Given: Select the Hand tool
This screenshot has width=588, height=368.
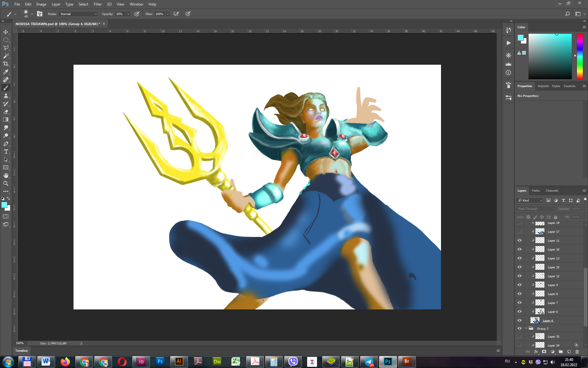Looking at the screenshot, I should [x=6, y=175].
